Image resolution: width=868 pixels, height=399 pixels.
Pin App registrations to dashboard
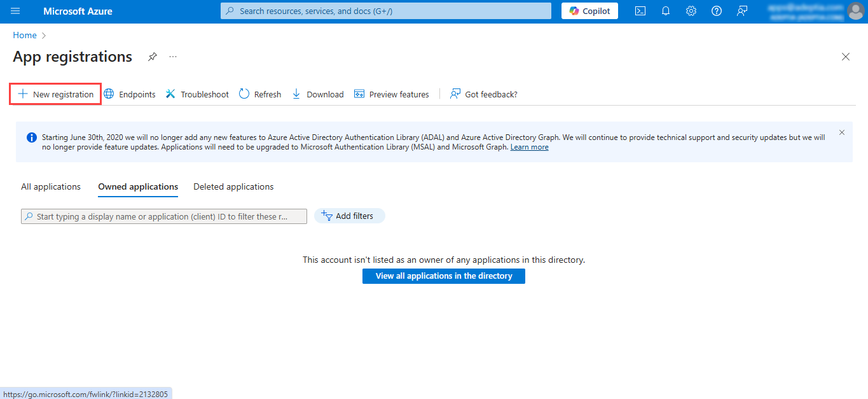pyautogui.click(x=152, y=57)
